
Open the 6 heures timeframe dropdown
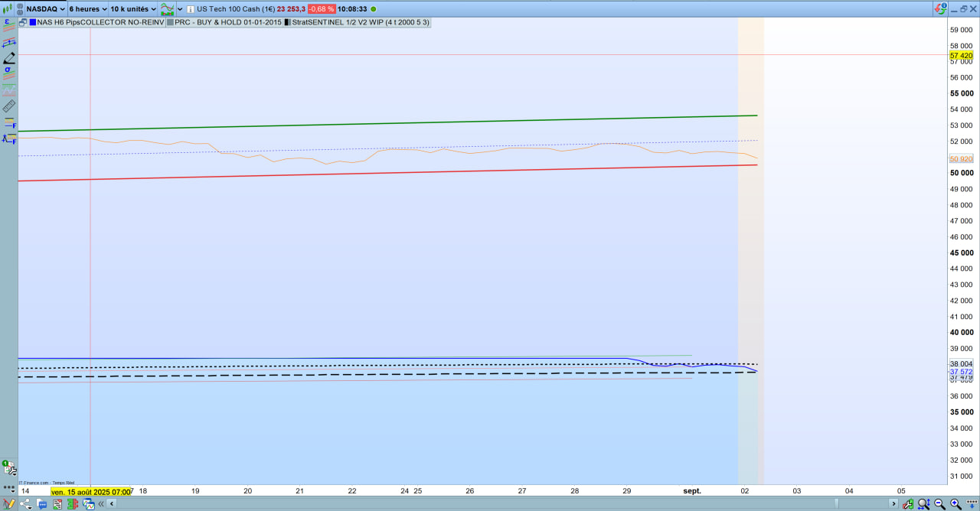coord(88,9)
